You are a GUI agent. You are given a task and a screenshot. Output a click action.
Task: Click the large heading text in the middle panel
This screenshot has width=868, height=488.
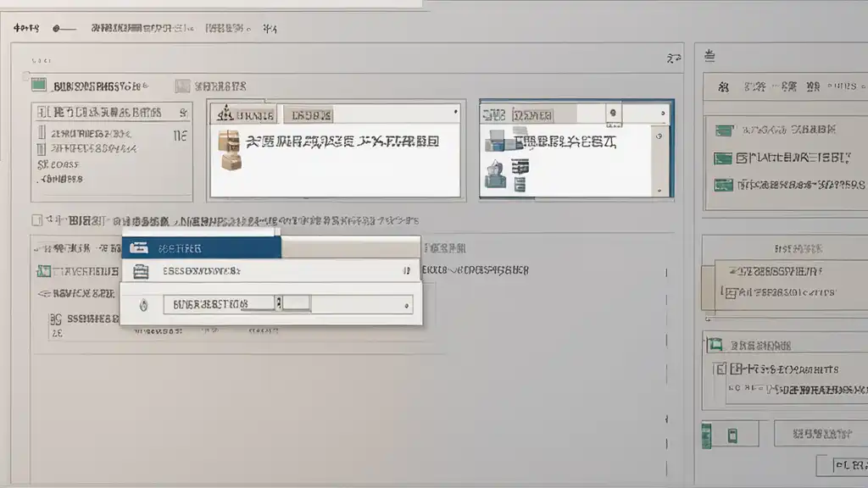[342, 141]
